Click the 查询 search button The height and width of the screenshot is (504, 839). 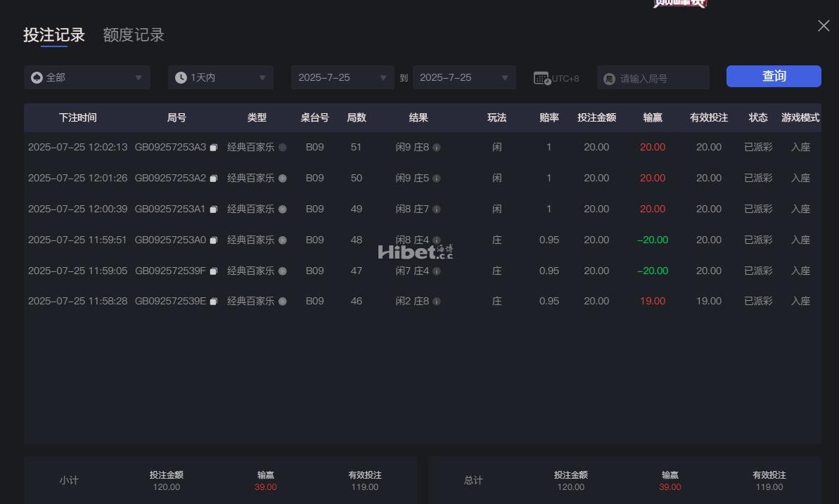pyautogui.click(x=774, y=77)
